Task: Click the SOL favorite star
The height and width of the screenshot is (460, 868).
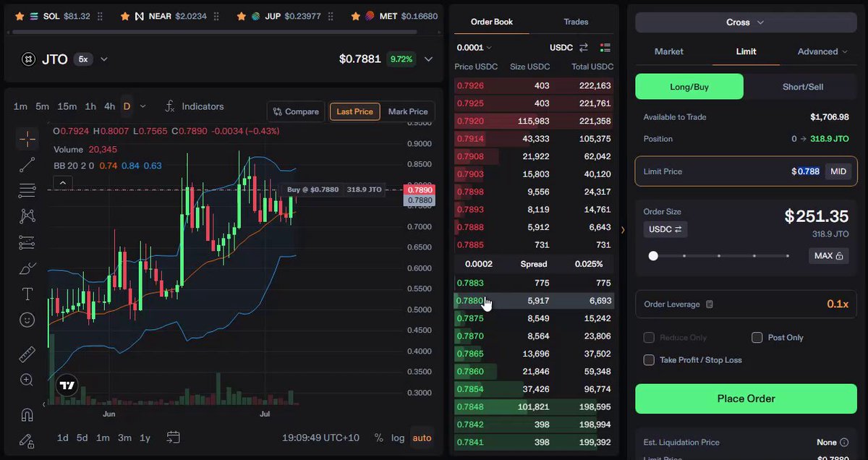Action: click(20, 16)
